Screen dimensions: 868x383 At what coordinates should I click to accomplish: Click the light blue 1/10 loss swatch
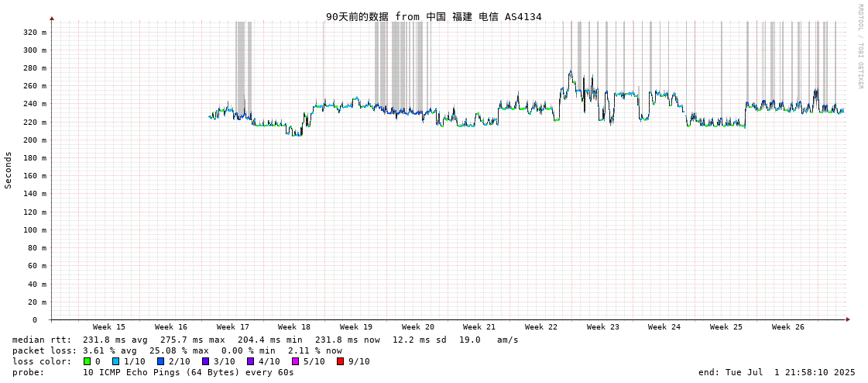click(115, 361)
